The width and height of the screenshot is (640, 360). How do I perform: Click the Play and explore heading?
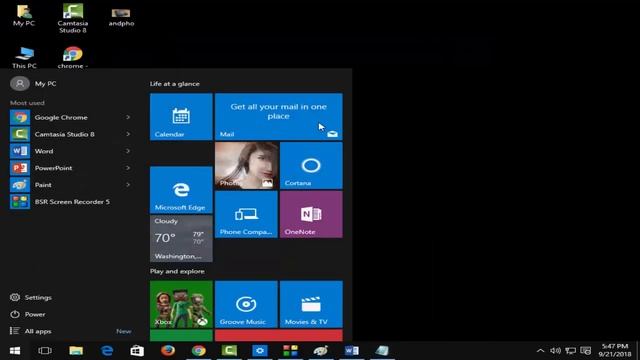(x=177, y=271)
